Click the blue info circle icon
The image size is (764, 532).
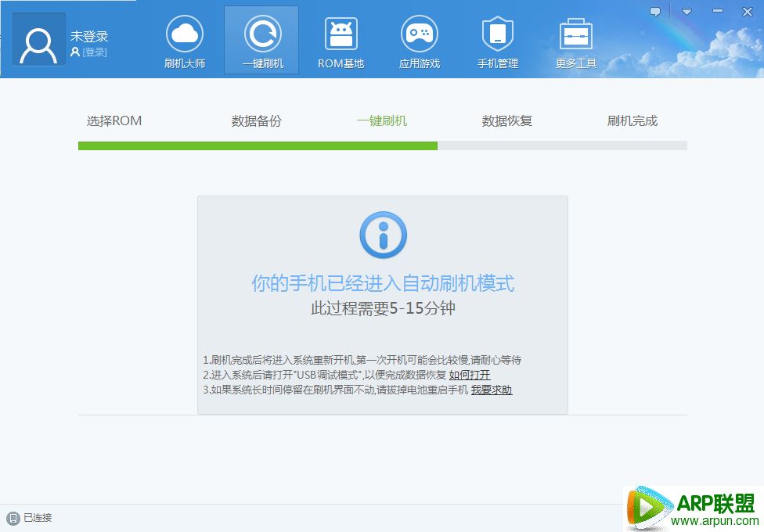[383, 234]
